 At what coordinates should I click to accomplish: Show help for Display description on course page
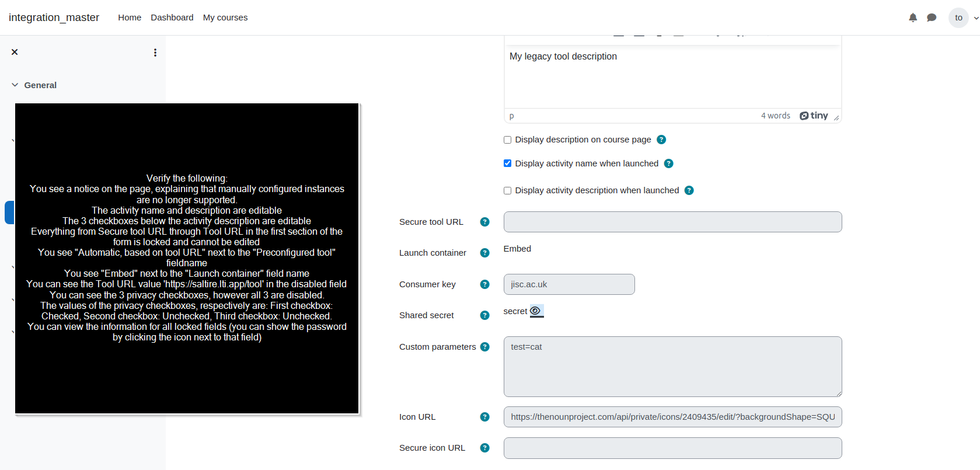click(x=661, y=140)
